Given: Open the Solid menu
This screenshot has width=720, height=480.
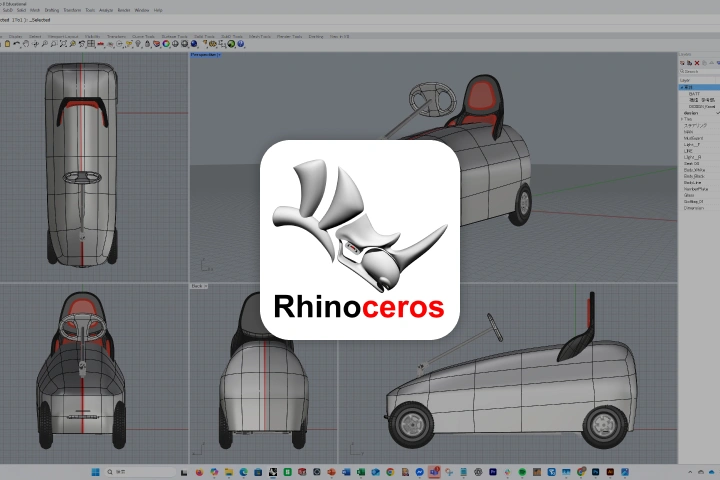Looking at the screenshot, I should click(21, 10).
